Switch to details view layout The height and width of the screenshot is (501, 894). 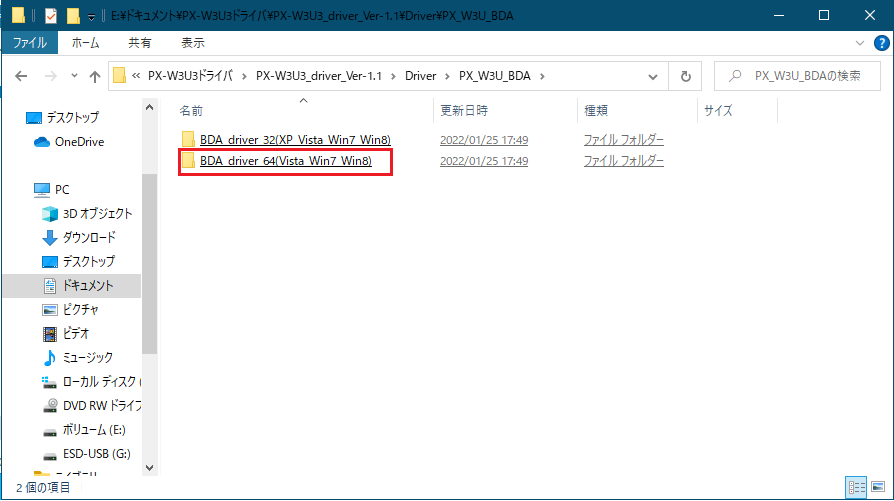pyautogui.click(x=856, y=487)
